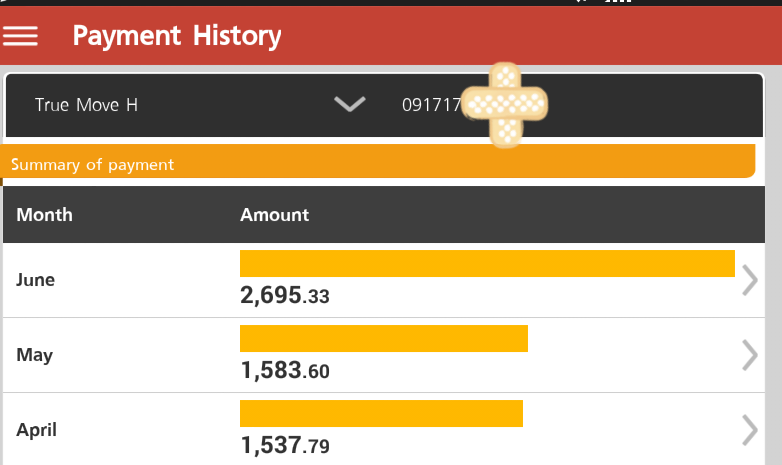Click the bandage sticker over phone number

coord(508,103)
